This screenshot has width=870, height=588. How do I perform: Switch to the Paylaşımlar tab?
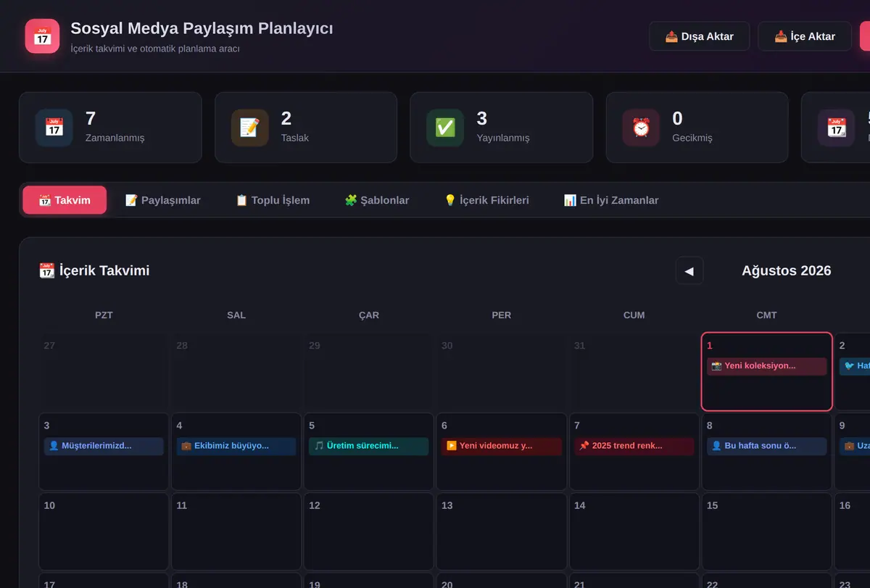pos(163,200)
